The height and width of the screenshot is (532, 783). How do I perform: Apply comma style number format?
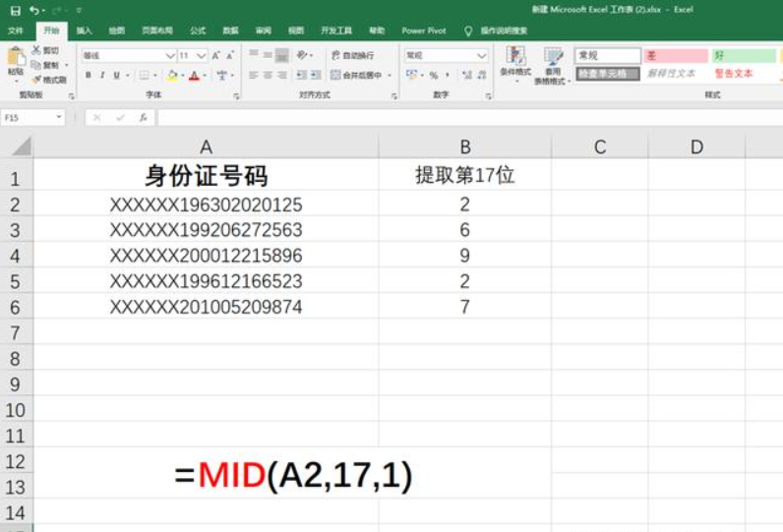tap(448, 76)
